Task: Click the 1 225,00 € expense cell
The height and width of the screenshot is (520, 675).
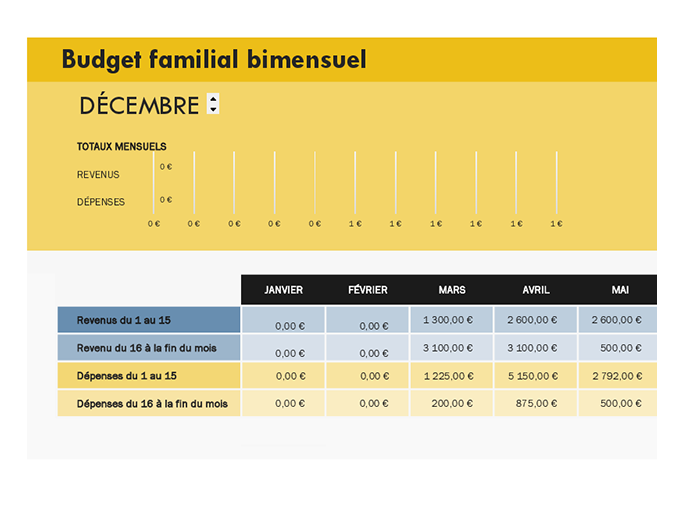Action: 452,376
